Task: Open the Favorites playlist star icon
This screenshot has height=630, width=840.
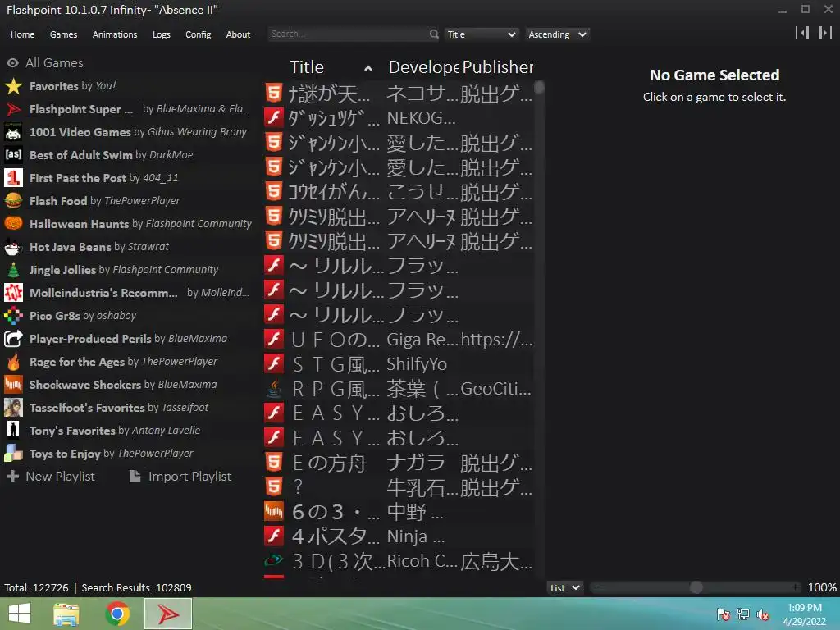Action: coord(13,86)
